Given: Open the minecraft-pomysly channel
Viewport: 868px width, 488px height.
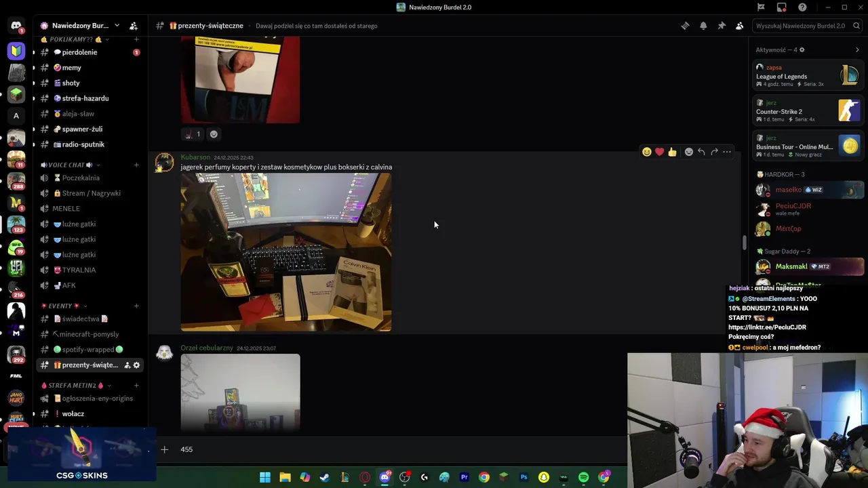Looking at the screenshot, I should tap(90, 334).
